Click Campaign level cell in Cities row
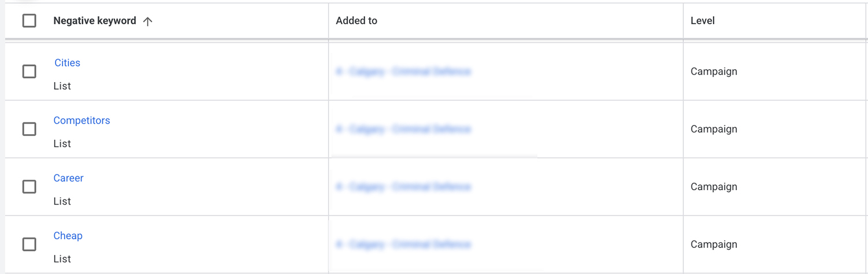This screenshot has height=274, width=868. click(x=713, y=72)
